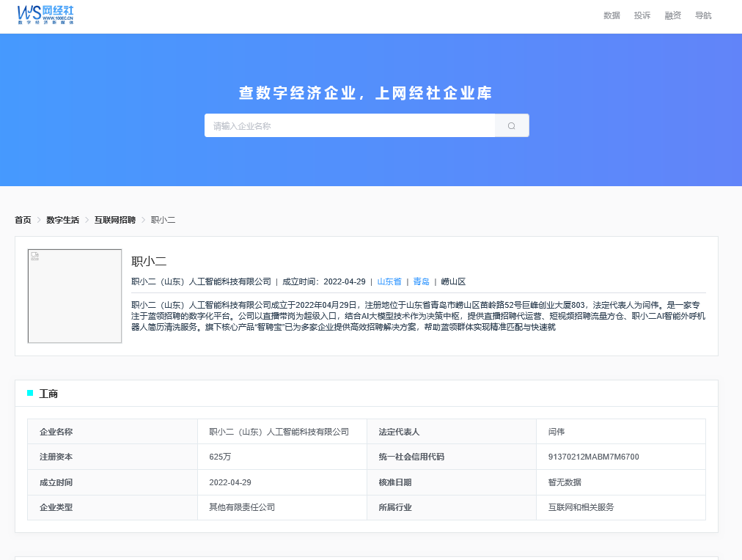The image size is (742, 560).
Task: Click the company description paragraph
Action: [x=419, y=316]
